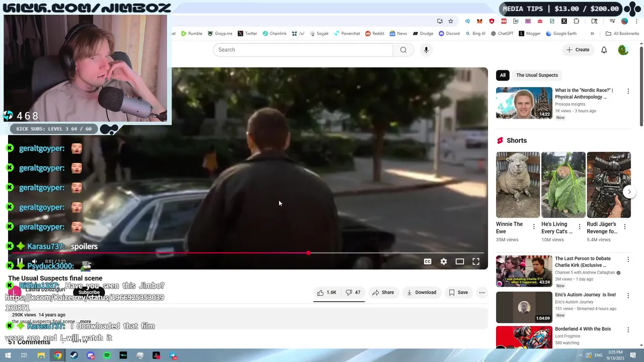The height and width of the screenshot is (362, 644).
Task: Open the MetaMask fox extension
Action: click(x=479, y=21)
